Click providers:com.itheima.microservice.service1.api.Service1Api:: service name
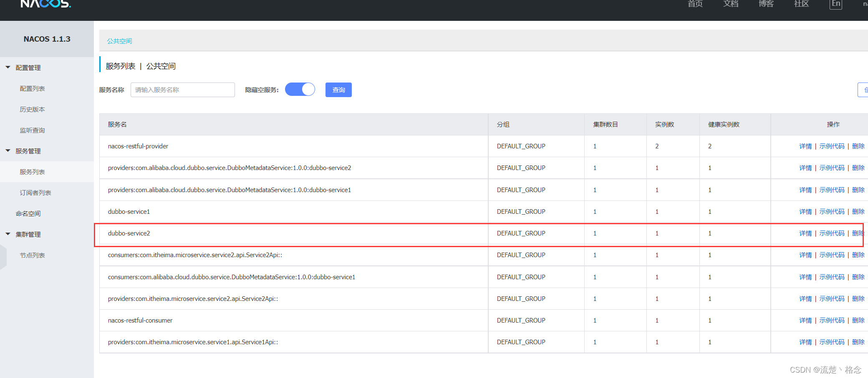The height and width of the screenshot is (378, 868). [193, 342]
